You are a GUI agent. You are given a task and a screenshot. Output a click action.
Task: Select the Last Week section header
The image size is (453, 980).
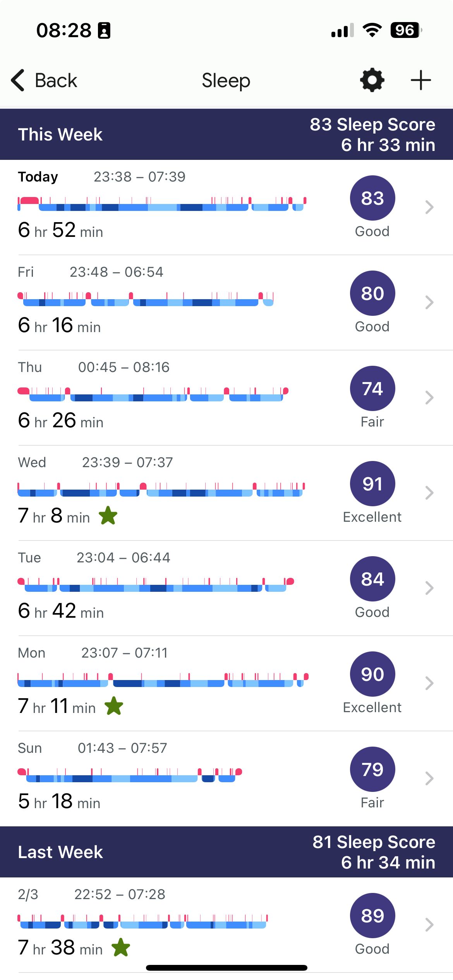coord(60,852)
